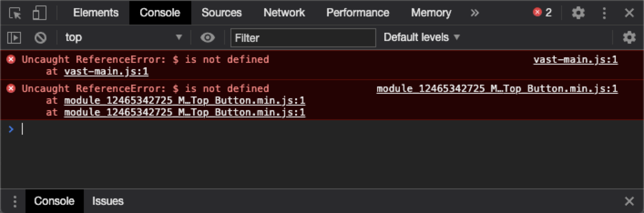Switch to the Network tab
The width and height of the screenshot is (644, 213).
click(x=284, y=13)
